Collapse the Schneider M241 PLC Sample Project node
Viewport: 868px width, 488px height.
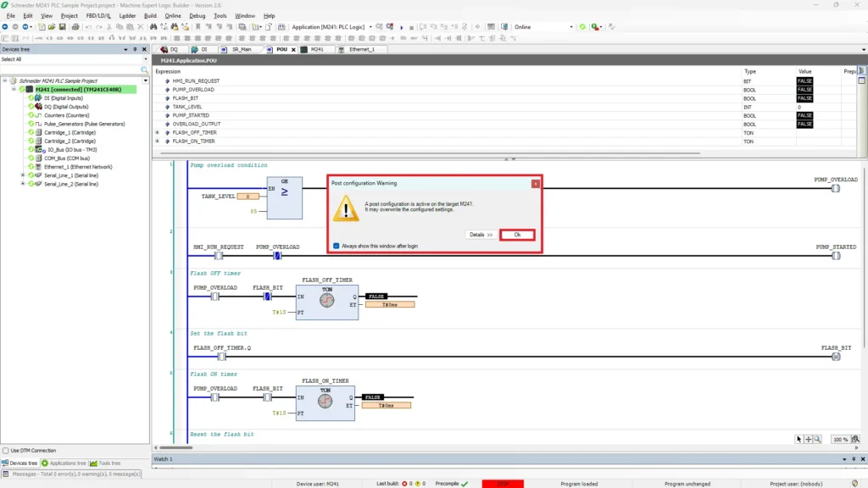[5, 80]
